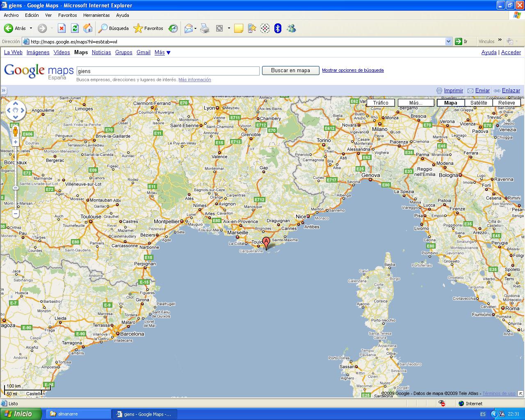Click the Messenger people icon
The width and height of the screenshot is (525, 420).
291,28
